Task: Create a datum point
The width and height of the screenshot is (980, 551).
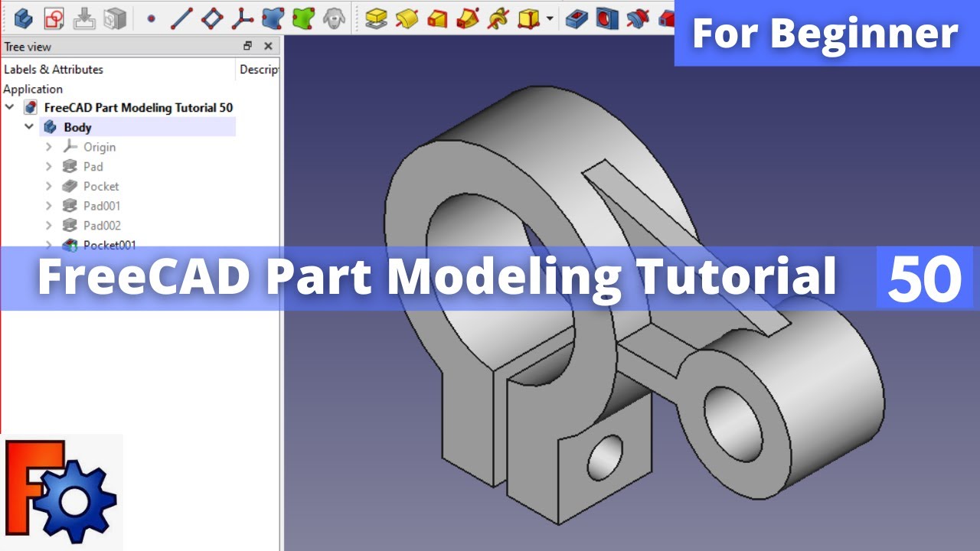Action: coord(151,18)
